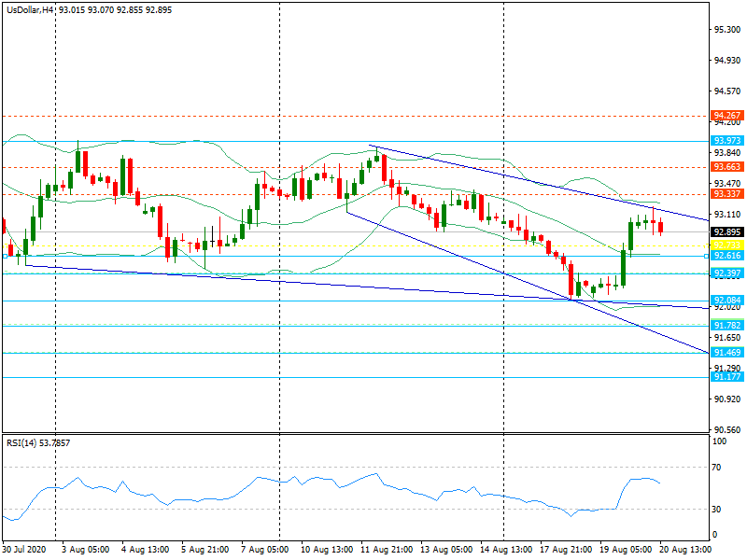Select the blue 91.177 price level tag
Image resolution: width=747 pixels, height=560 pixels.
(x=726, y=377)
